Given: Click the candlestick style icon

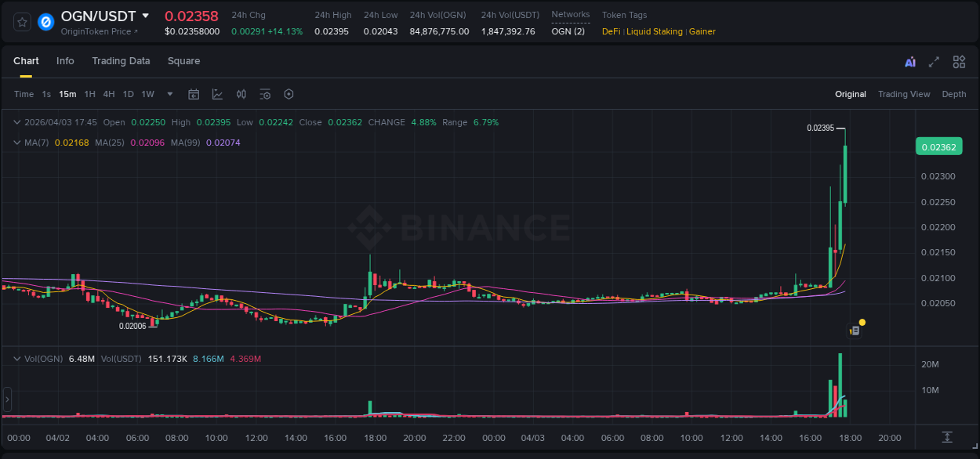Looking at the screenshot, I should 241,94.
